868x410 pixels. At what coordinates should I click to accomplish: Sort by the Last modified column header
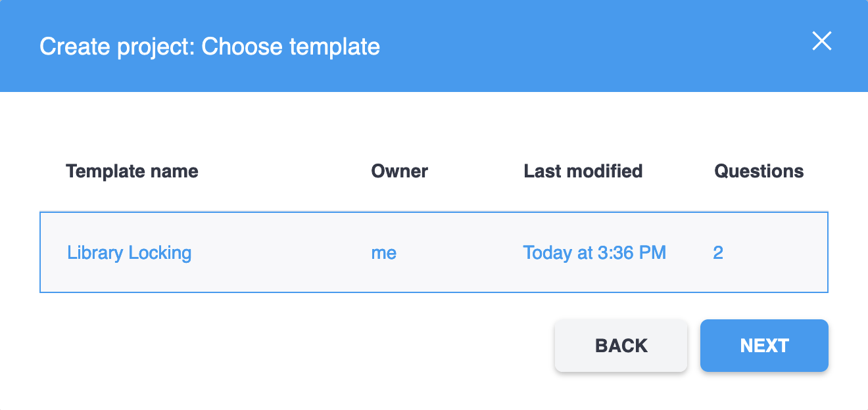(x=583, y=171)
